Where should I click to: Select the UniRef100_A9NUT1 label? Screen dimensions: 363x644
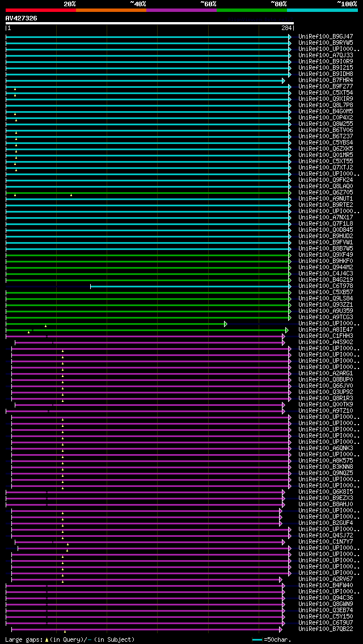point(326,199)
